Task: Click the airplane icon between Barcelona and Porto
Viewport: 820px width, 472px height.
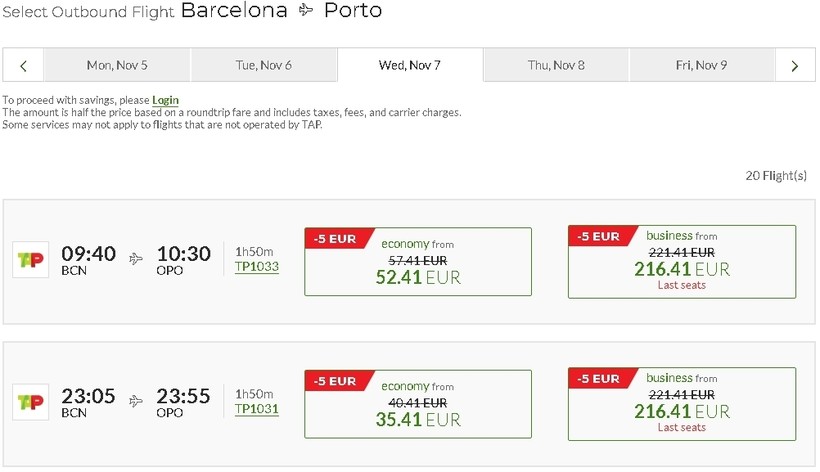Action: click(306, 11)
